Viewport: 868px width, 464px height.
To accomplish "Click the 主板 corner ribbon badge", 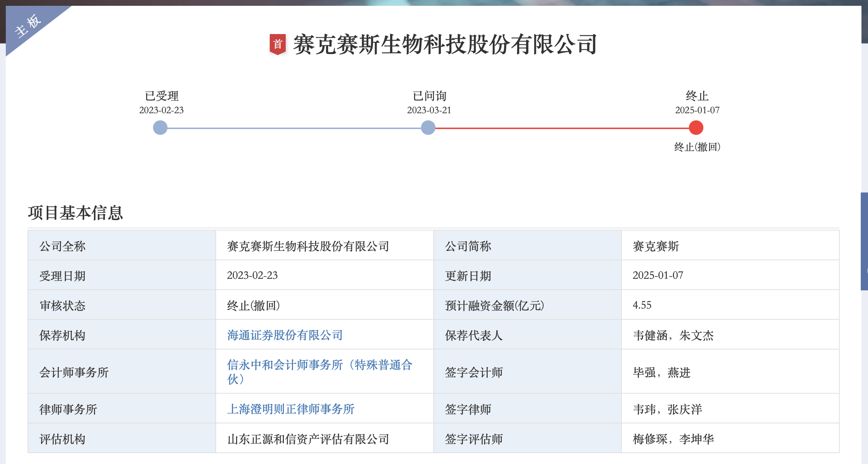I will 28,26.
